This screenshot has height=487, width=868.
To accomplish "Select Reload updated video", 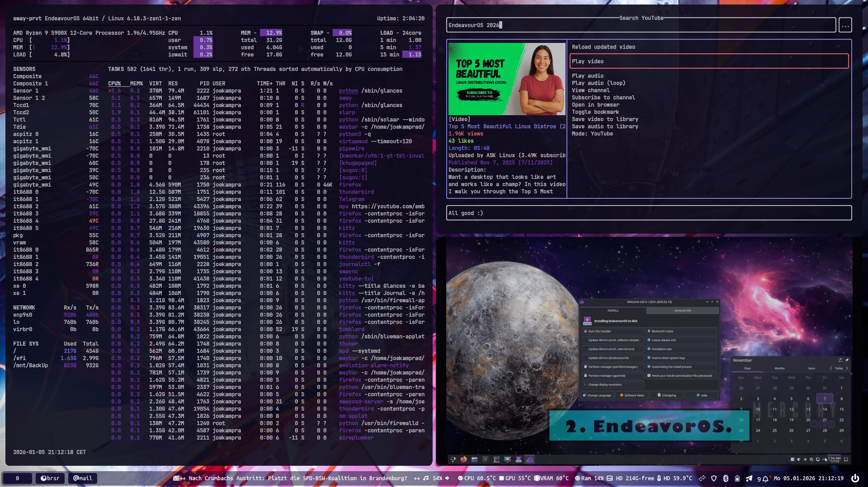I will 604,47.
